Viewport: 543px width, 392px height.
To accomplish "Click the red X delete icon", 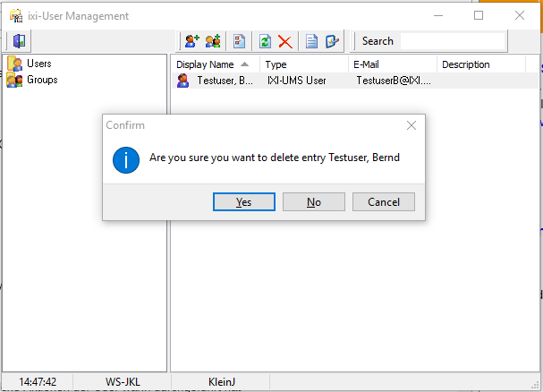I will coord(285,41).
